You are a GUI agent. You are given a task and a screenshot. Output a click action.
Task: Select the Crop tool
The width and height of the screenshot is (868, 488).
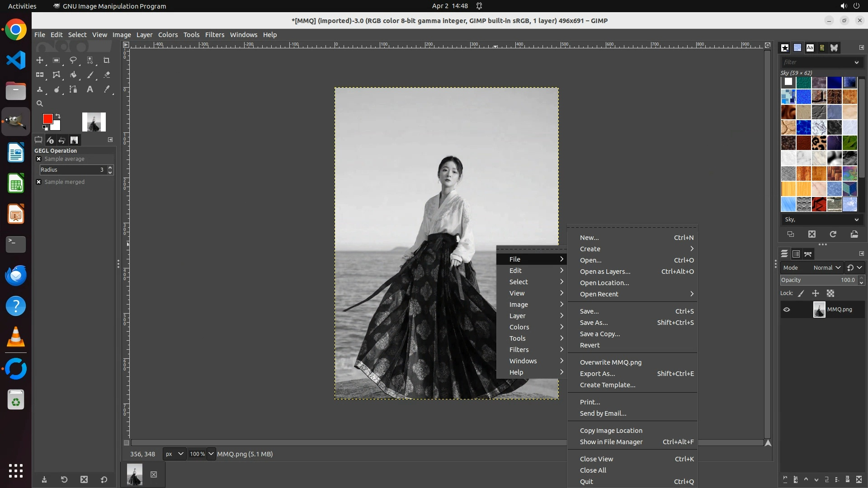point(107,60)
